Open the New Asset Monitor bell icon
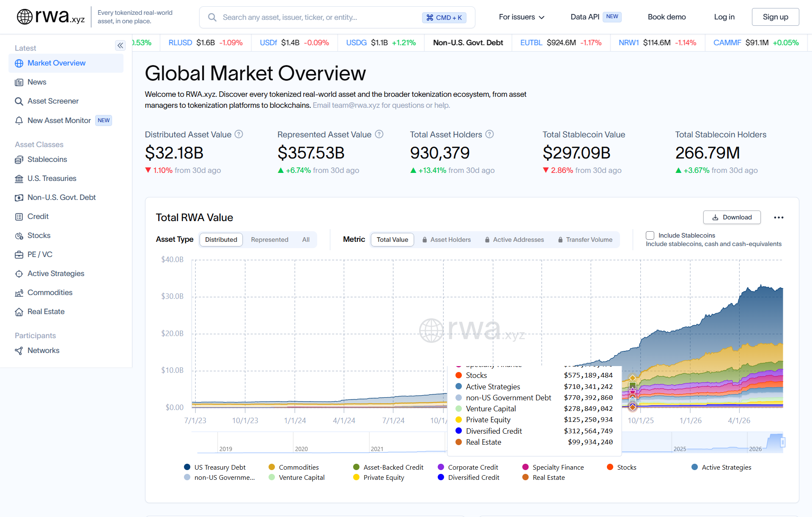Viewport: 812px width, 517px height. point(19,121)
